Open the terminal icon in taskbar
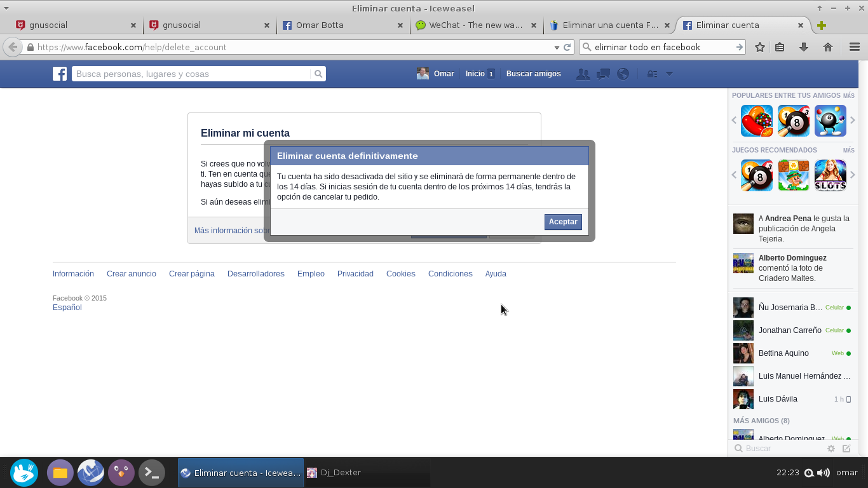868x488 pixels. [152, 473]
